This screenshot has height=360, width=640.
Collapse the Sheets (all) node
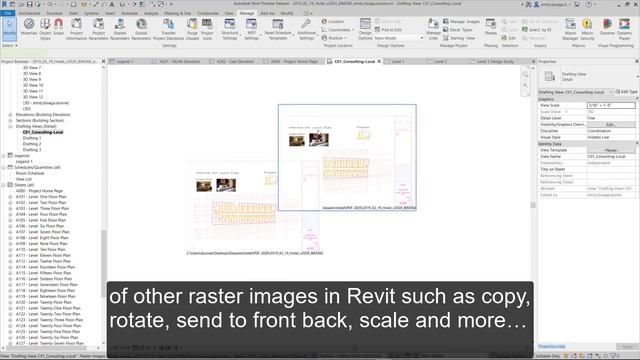[4, 185]
